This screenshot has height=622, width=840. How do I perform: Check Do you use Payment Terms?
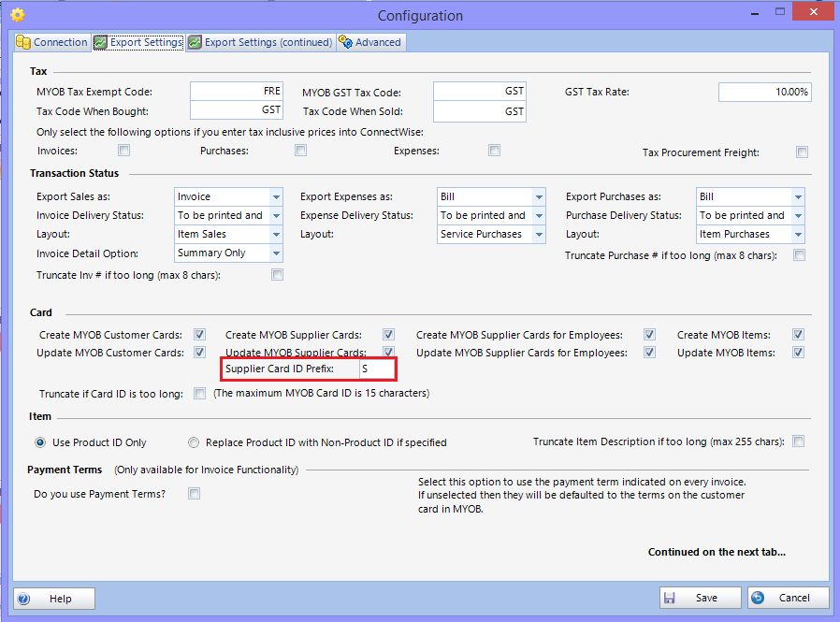tap(194, 494)
